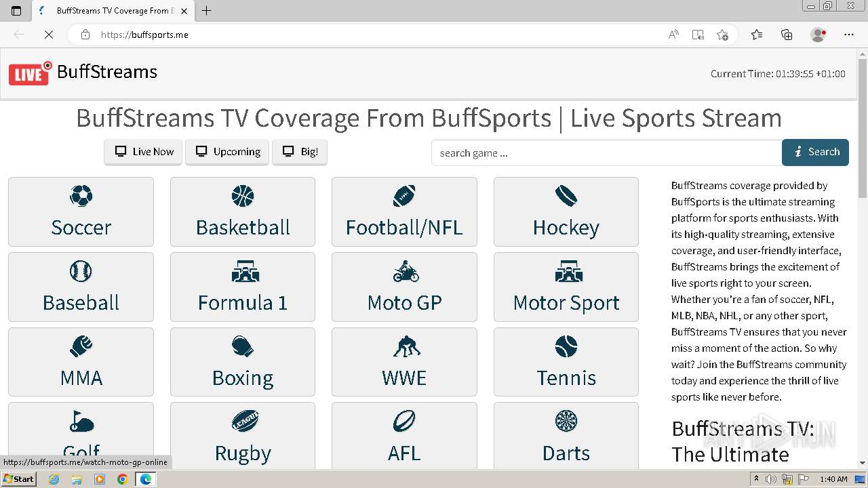
Task: Click the Moto GP motorcycle icon
Action: point(404,271)
